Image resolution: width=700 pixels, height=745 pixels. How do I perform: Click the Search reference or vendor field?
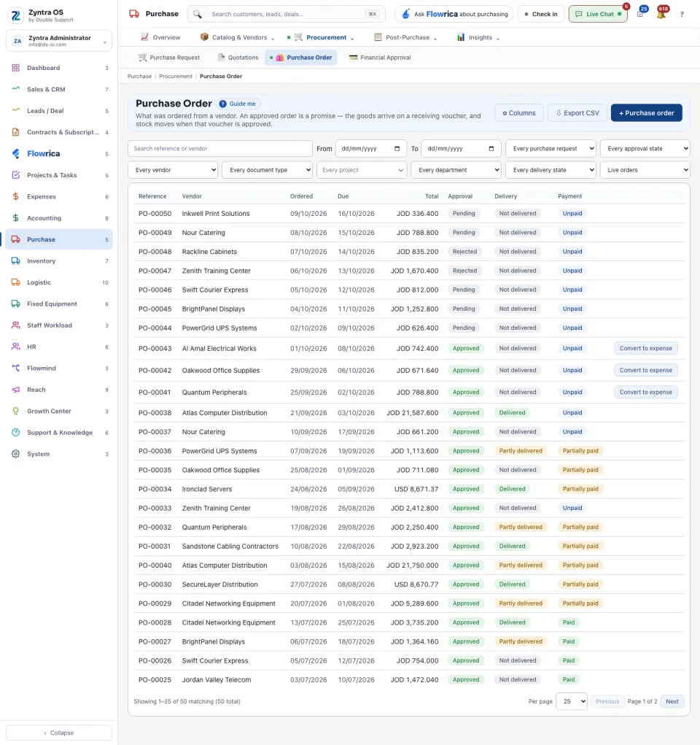(x=220, y=149)
